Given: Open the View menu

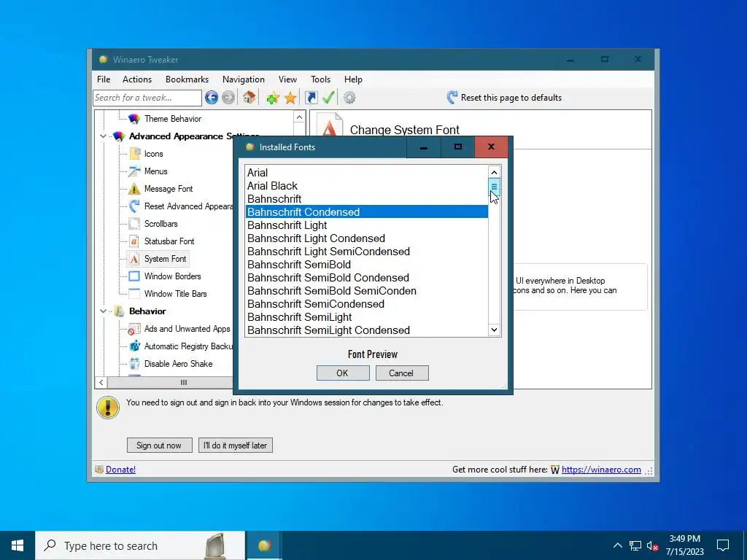Looking at the screenshot, I should point(287,79).
